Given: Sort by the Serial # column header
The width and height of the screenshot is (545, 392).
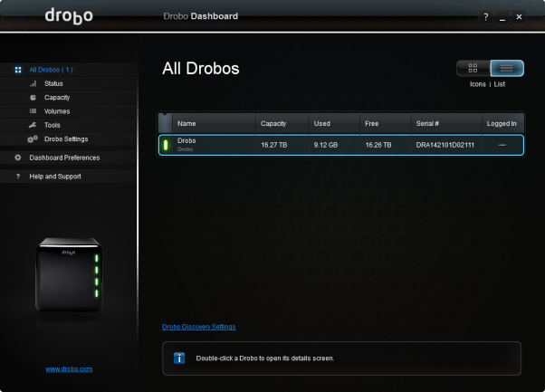Looking at the screenshot, I should pos(446,123).
